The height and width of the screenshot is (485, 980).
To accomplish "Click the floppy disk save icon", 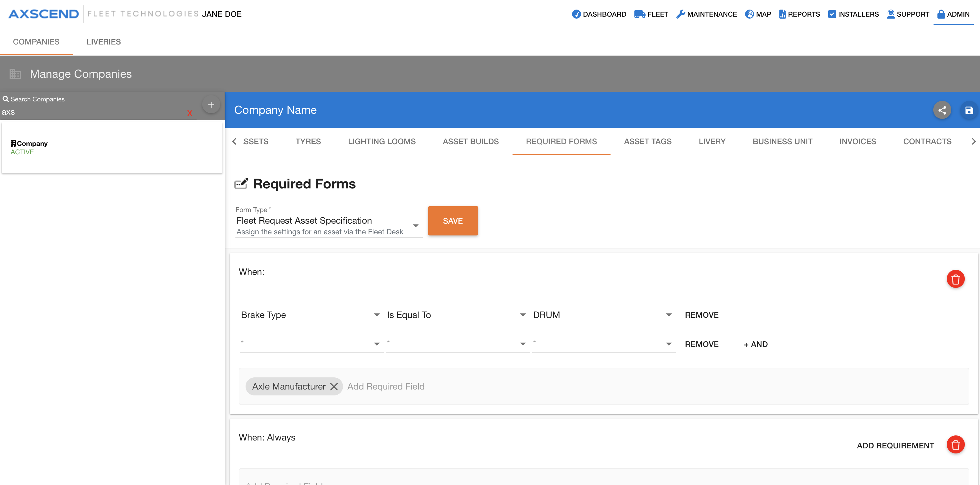I will pyautogui.click(x=968, y=110).
